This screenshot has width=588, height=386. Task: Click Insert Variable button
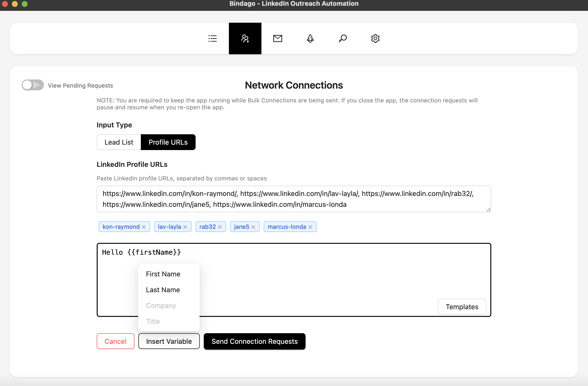(169, 341)
